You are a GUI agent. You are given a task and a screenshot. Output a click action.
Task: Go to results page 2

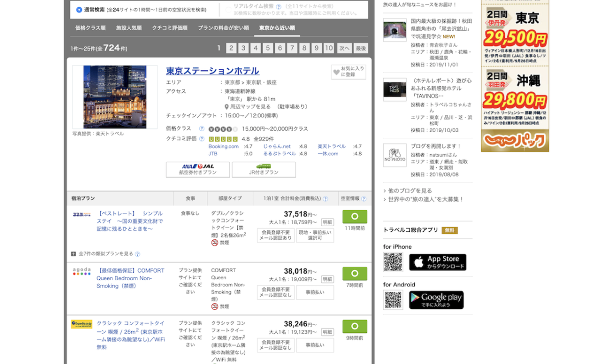(x=231, y=48)
